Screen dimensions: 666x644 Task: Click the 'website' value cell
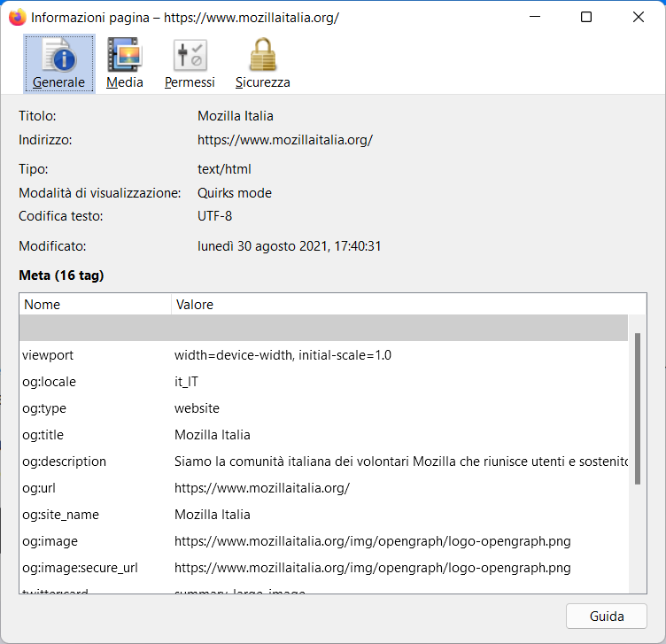click(x=197, y=408)
